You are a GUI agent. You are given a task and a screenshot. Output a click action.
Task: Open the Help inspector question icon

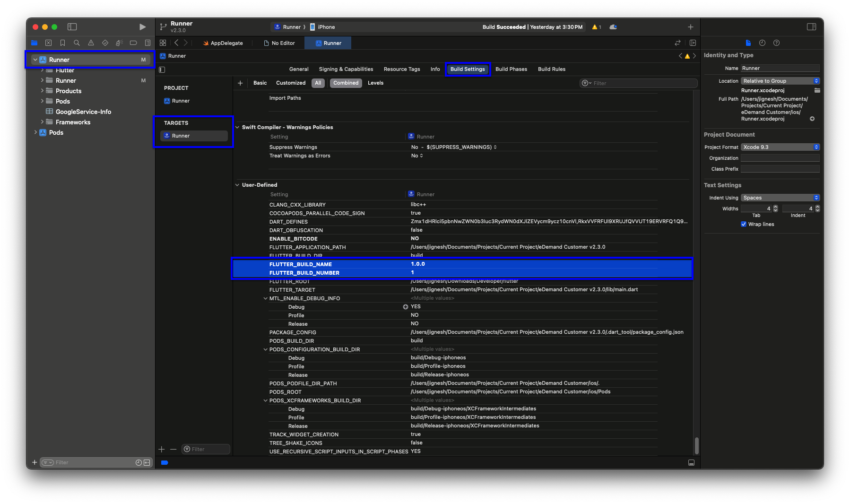click(x=776, y=43)
